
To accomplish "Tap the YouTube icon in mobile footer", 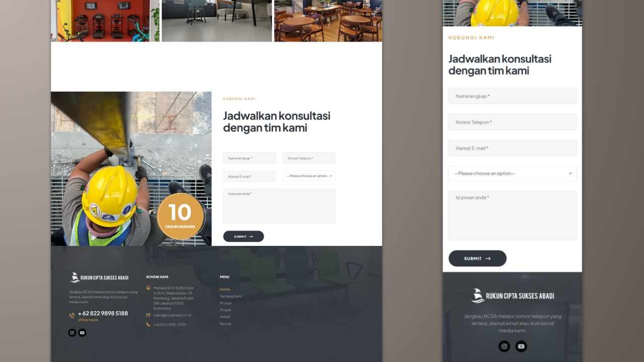I will coord(521,346).
